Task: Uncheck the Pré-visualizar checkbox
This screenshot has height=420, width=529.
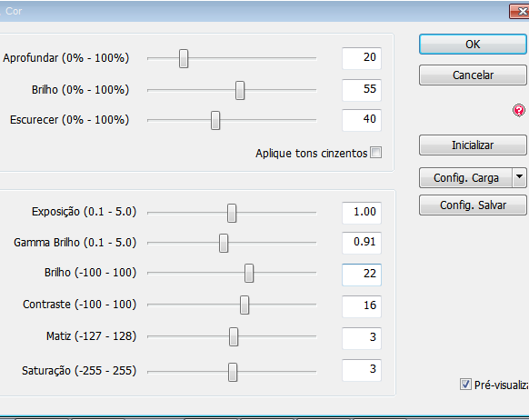Action: (x=465, y=385)
